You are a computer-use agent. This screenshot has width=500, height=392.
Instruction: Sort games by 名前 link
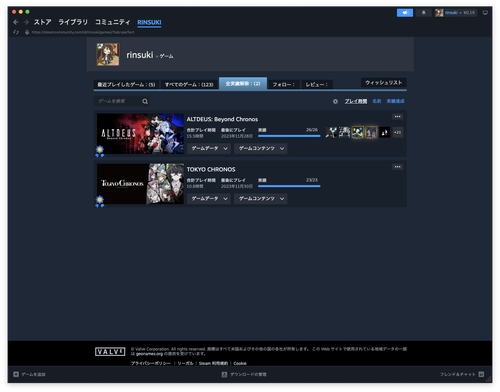coord(377,101)
